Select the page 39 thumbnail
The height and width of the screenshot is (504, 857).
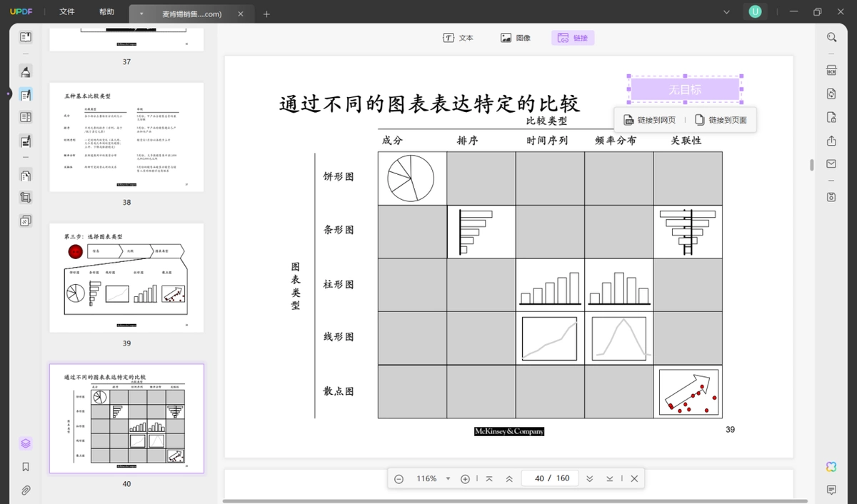click(x=126, y=278)
